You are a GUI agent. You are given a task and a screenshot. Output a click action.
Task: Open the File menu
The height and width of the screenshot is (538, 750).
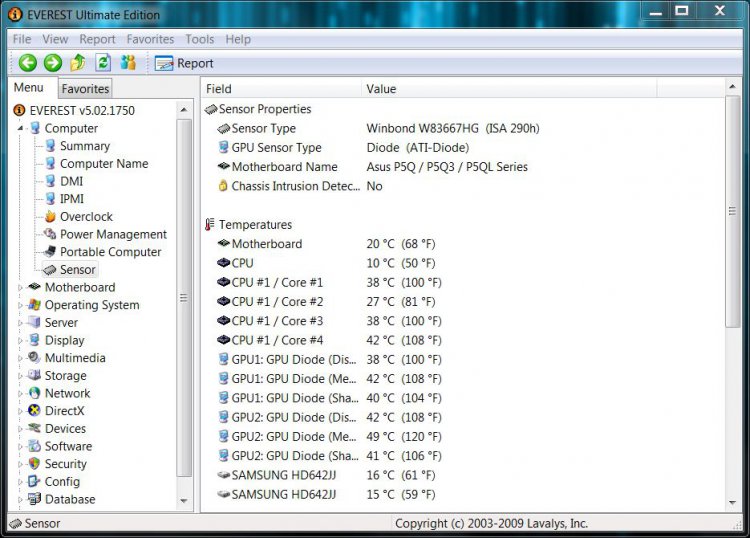coord(22,39)
